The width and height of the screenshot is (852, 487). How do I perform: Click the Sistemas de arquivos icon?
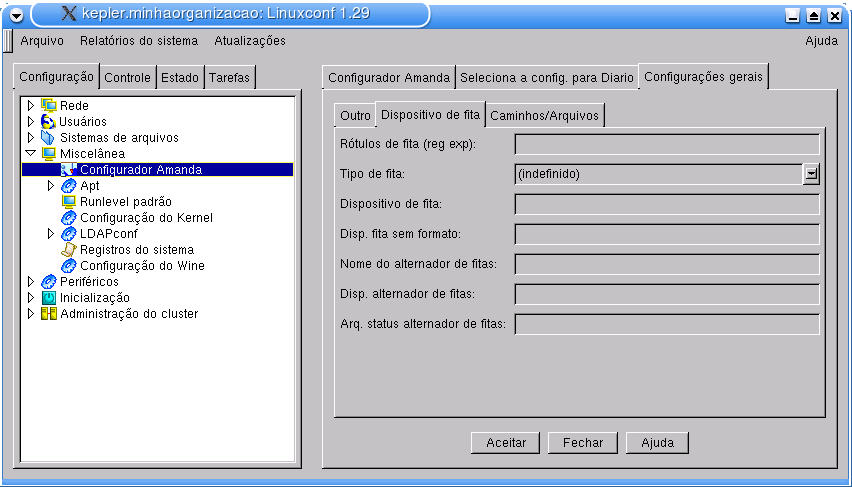coord(48,138)
